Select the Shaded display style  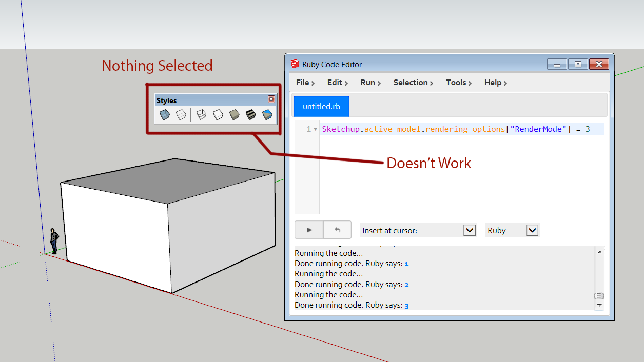(234, 115)
